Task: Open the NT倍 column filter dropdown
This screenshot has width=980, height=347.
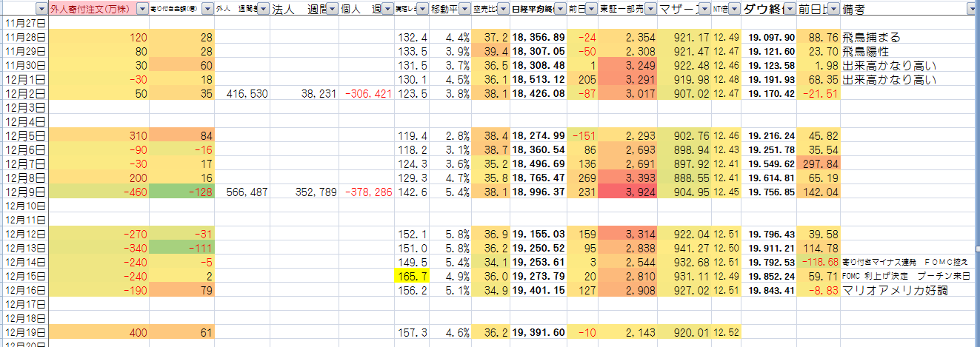Action: (735, 10)
